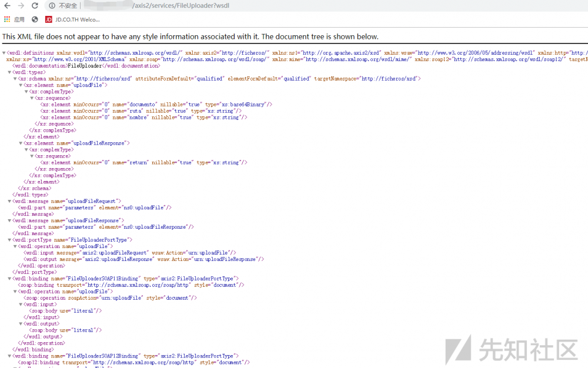Collapse wsdl:message name="uploadFileRequest"
This screenshot has height=368, width=588.
click(x=10, y=201)
